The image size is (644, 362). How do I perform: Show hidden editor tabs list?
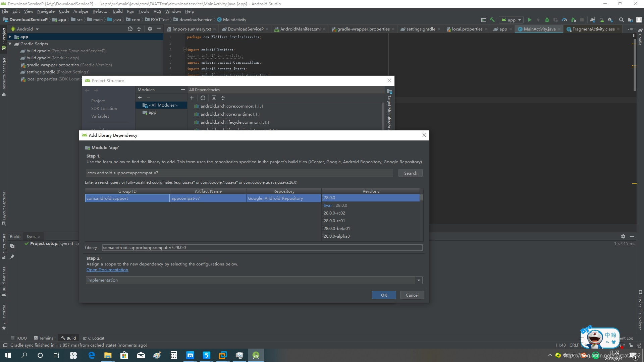point(631,29)
